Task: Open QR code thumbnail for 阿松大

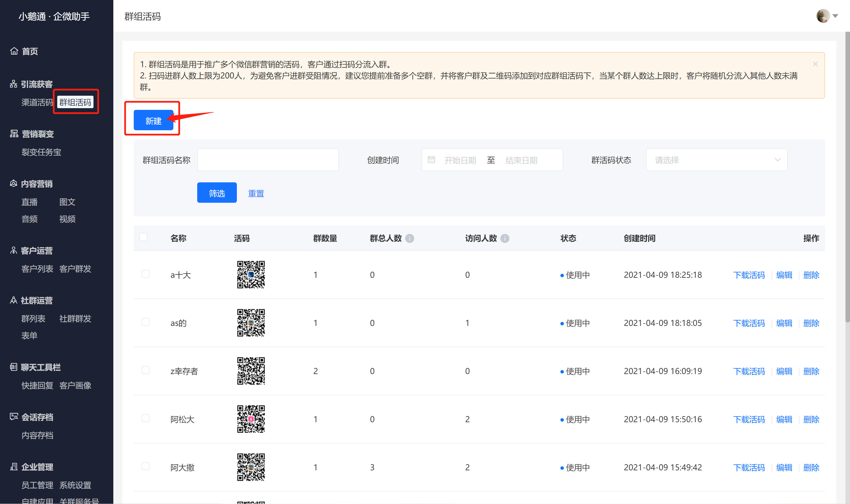Action: [251, 419]
